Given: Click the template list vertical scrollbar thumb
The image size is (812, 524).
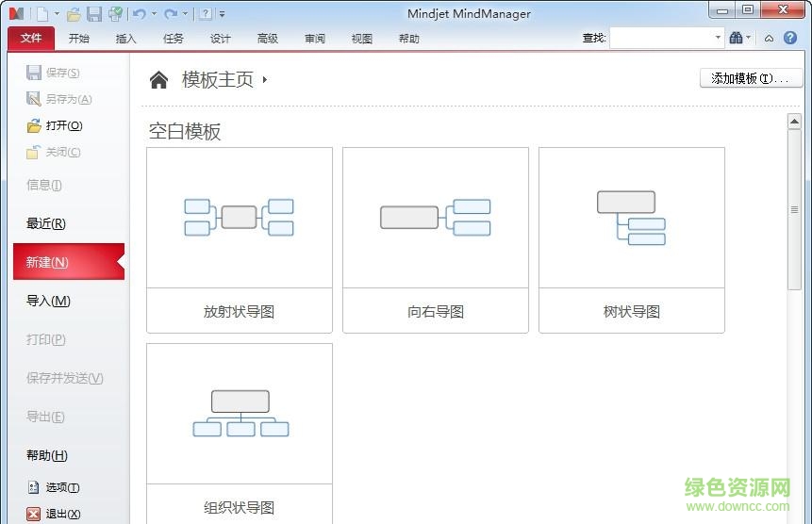Looking at the screenshot, I should tap(794, 209).
